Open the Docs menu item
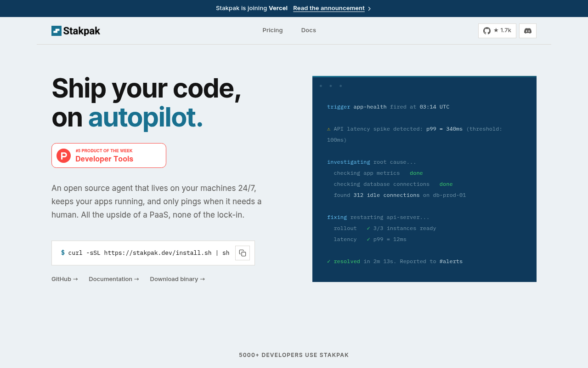This screenshot has width=588, height=368. (309, 30)
